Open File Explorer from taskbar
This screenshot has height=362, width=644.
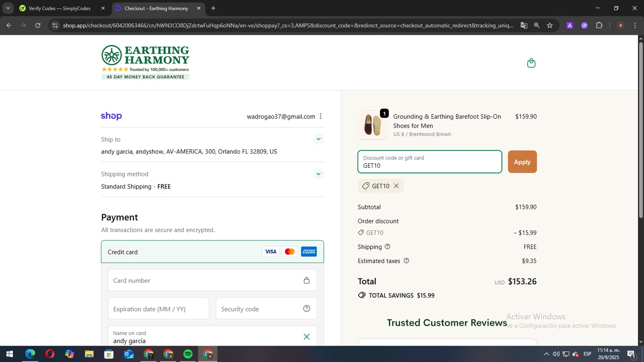[x=89, y=354]
